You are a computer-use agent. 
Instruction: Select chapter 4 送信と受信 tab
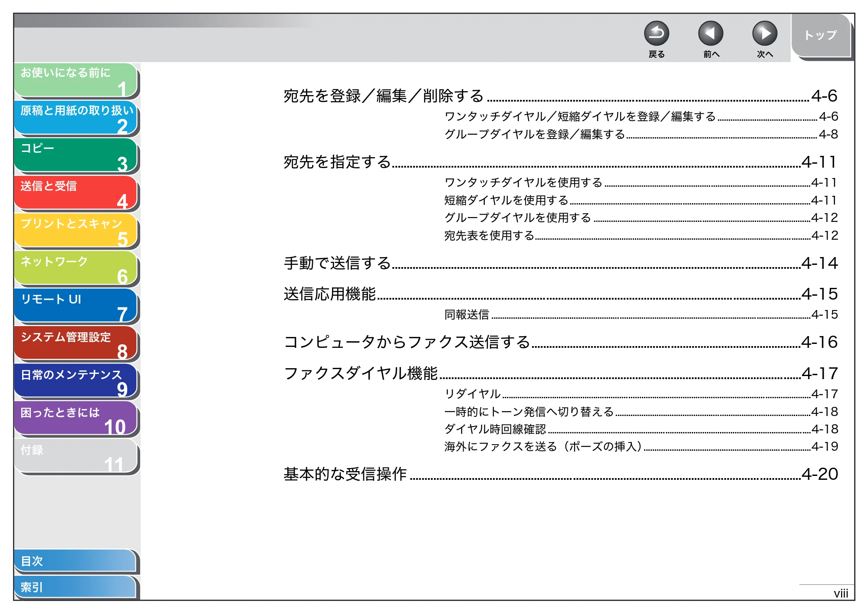(x=76, y=193)
